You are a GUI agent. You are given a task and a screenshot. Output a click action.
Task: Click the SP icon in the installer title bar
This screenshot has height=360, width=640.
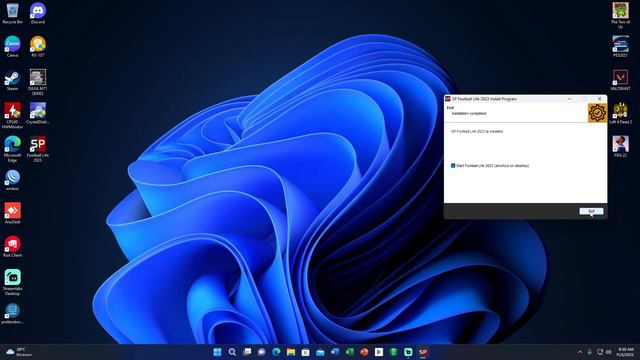(448, 99)
